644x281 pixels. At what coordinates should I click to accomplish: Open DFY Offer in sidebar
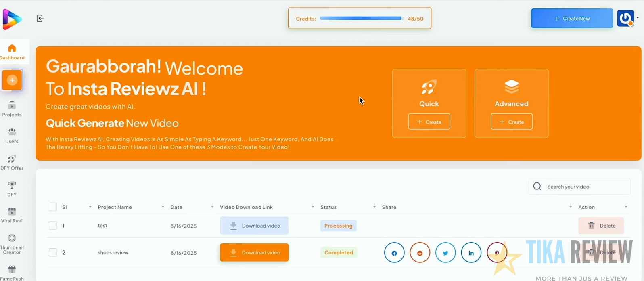[x=12, y=162]
